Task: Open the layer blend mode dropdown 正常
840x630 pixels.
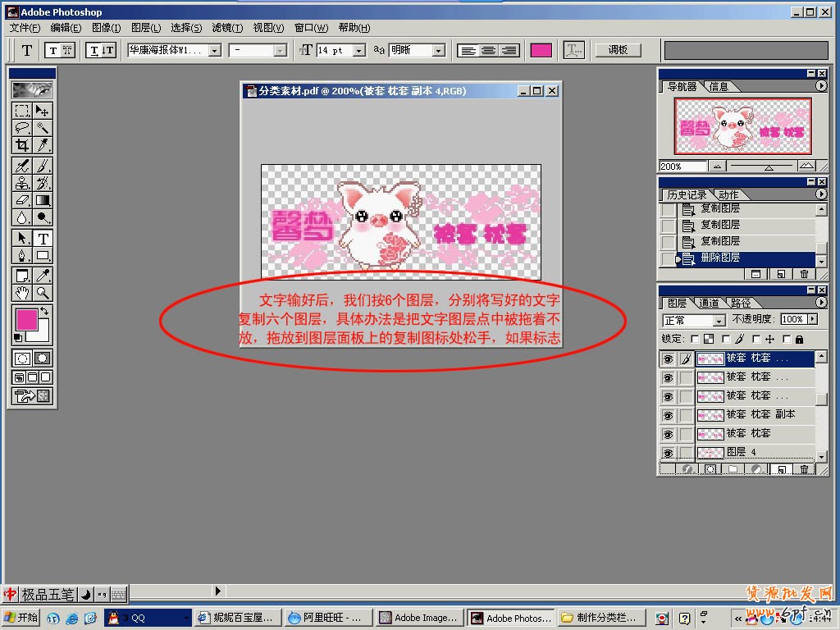Action: 719,321
